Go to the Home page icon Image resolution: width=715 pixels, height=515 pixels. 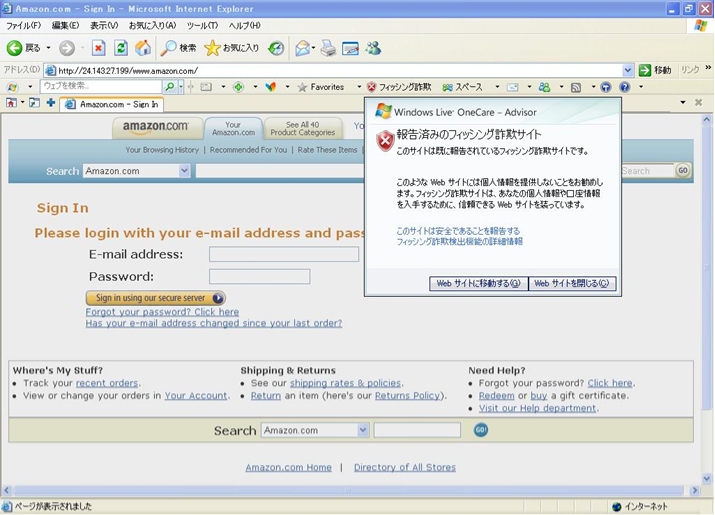pyautogui.click(x=143, y=48)
